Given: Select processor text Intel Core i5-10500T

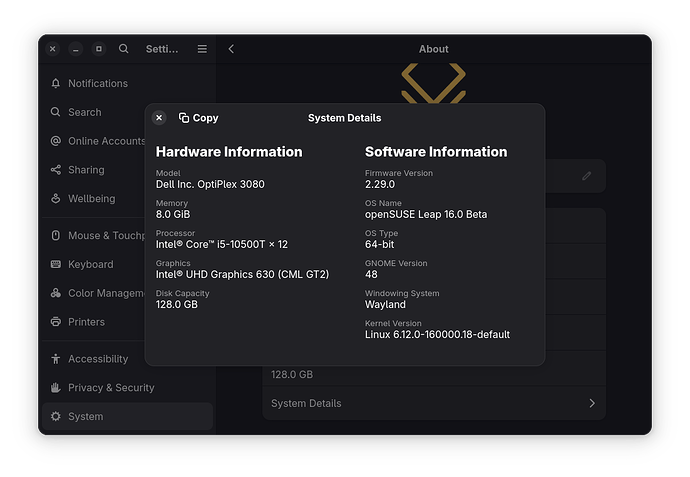Looking at the screenshot, I should point(222,244).
